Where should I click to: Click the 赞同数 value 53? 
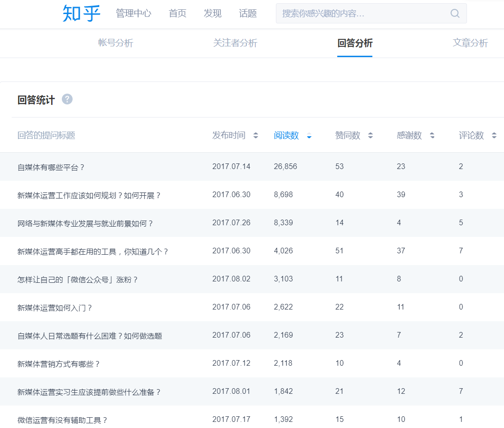[340, 166]
